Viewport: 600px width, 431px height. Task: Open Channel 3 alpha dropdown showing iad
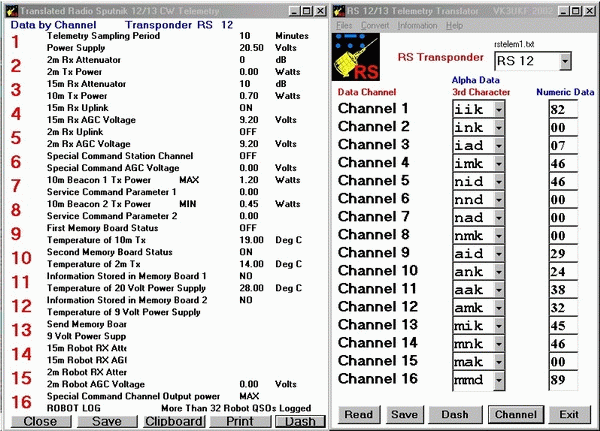[x=499, y=145]
